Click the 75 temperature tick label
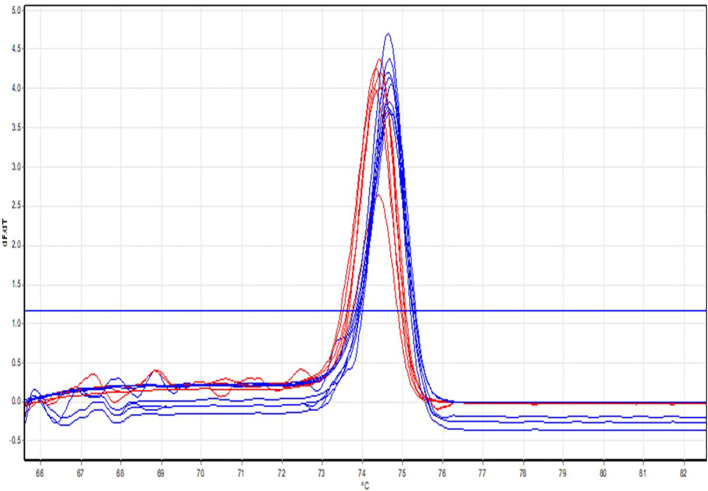Viewport: 708px width, 491px height. pyautogui.click(x=403, y=473)
